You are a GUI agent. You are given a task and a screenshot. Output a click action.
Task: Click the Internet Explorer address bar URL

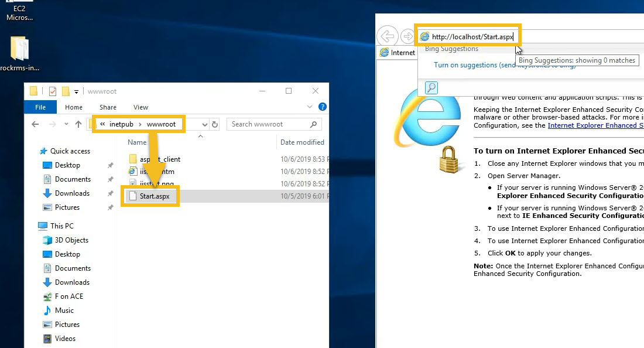click(x=472, y=36)
